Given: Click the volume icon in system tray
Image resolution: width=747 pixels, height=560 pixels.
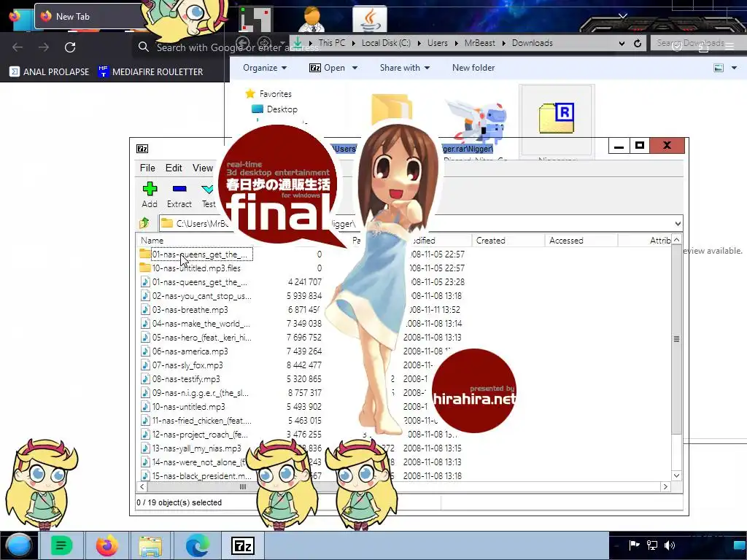Looking at the screenshot, I should pos(670,545).
